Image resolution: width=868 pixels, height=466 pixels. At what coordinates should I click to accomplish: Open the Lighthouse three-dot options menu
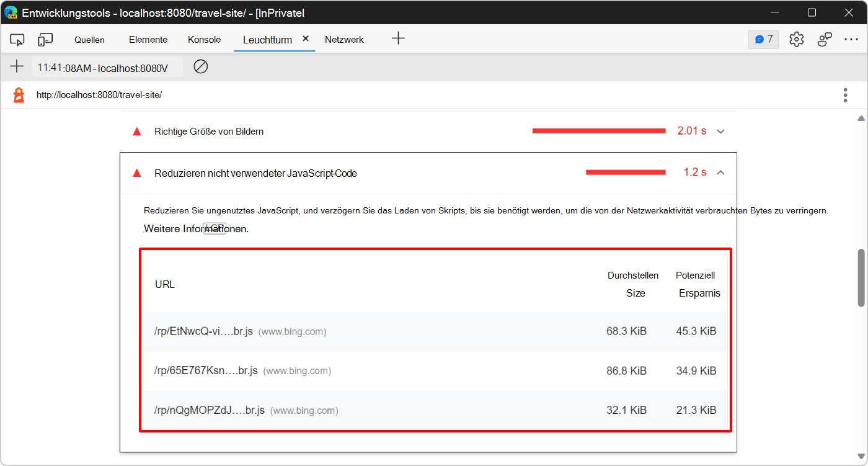pyautogui.click(x=845, y=95)
